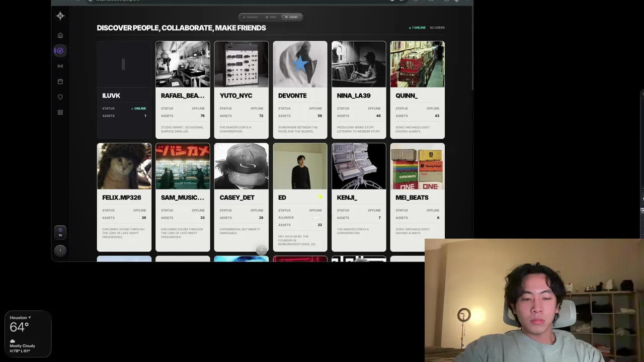644x362 pixels.
Task: Click DEVONTE's bio 'Somewhere between the noise'
Action: 298,129
